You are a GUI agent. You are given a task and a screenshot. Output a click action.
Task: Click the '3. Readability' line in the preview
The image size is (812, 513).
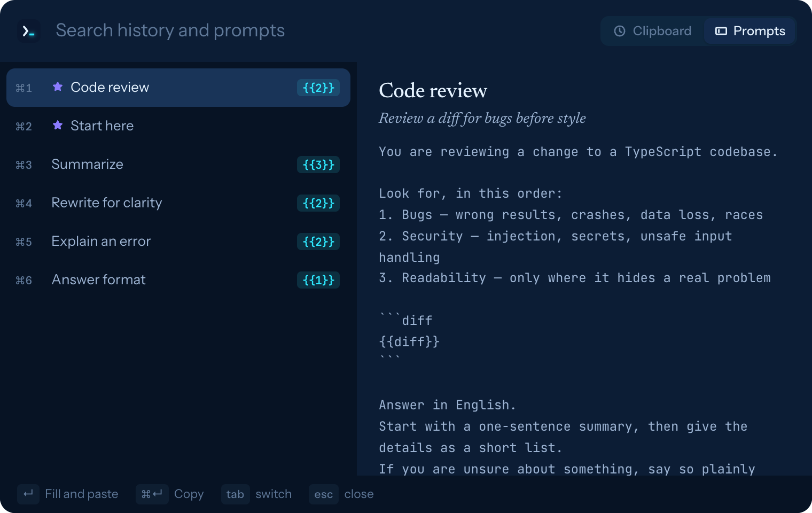tap(575, 278)
